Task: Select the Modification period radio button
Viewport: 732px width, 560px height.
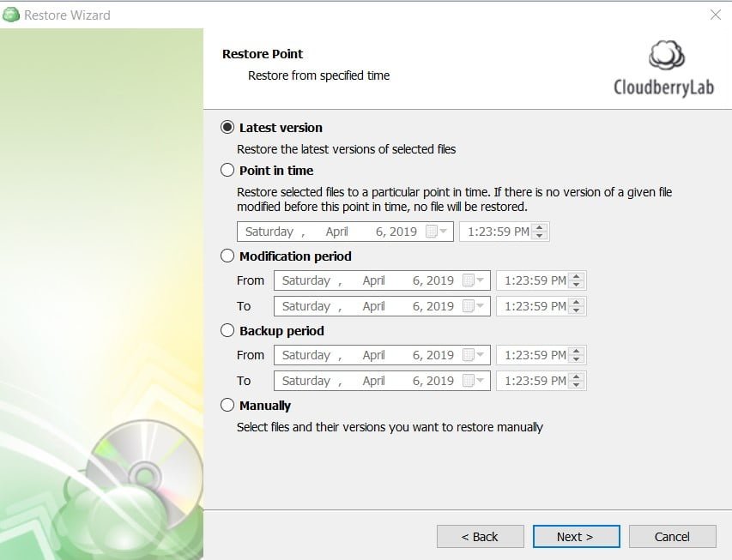Action: [x=227, y=256]
